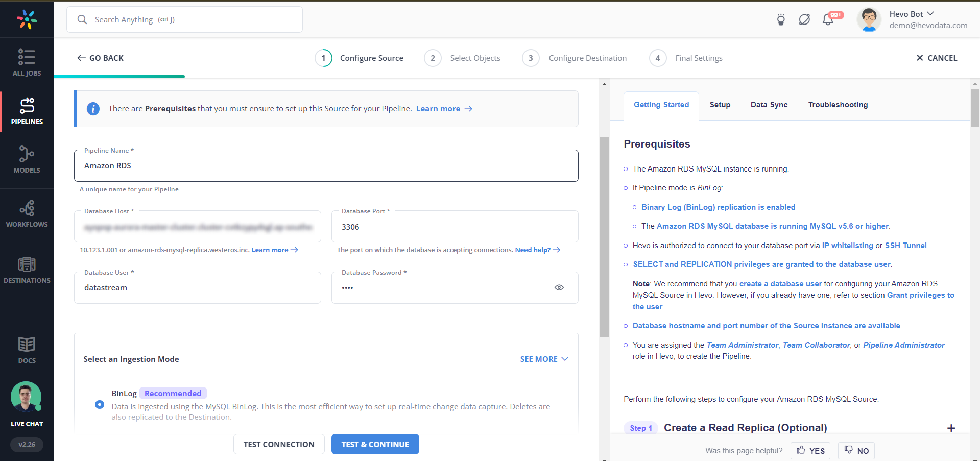The height and width of the screenshot is (461, 980).
Task: Open Amazon RDS MySQL v5.6 or higher link
Action: (x=773, y=226)
